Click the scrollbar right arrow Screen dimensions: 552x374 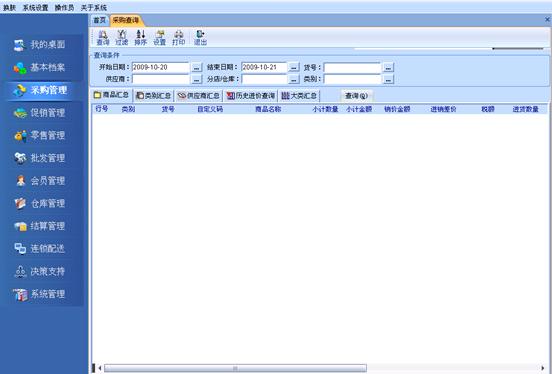(542, 368)
